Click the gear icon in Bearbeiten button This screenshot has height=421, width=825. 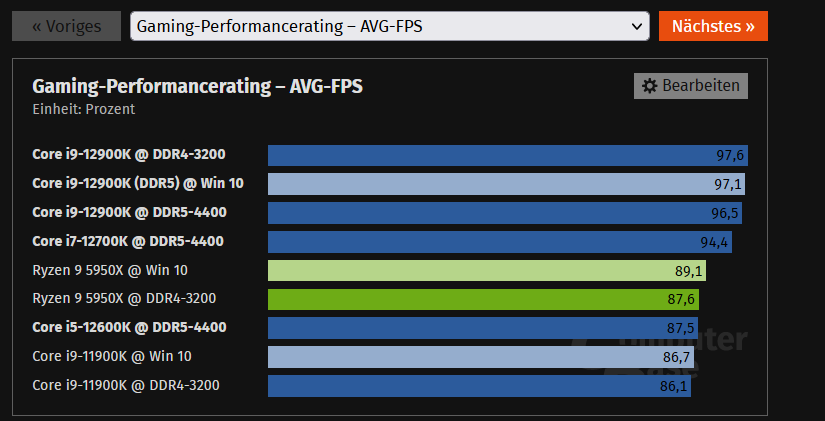click(x=649, y=87)
